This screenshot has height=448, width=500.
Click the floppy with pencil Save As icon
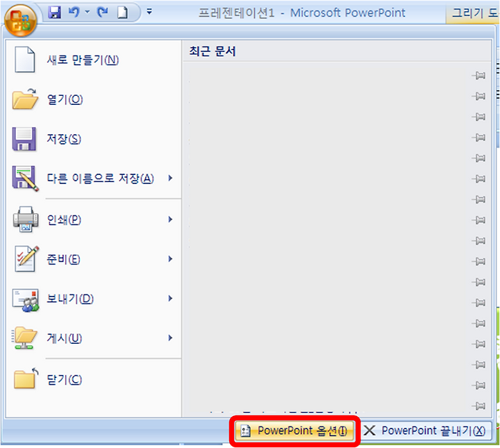tap(26, 179)
